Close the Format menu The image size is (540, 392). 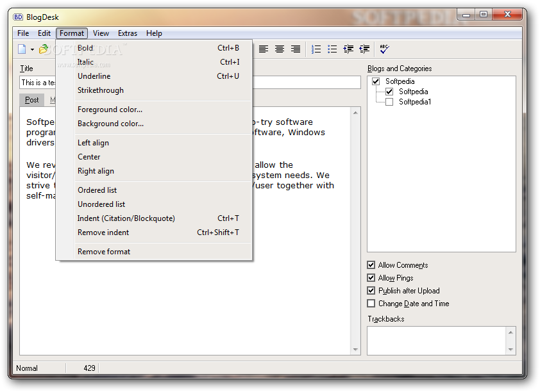tap(72, 33)
